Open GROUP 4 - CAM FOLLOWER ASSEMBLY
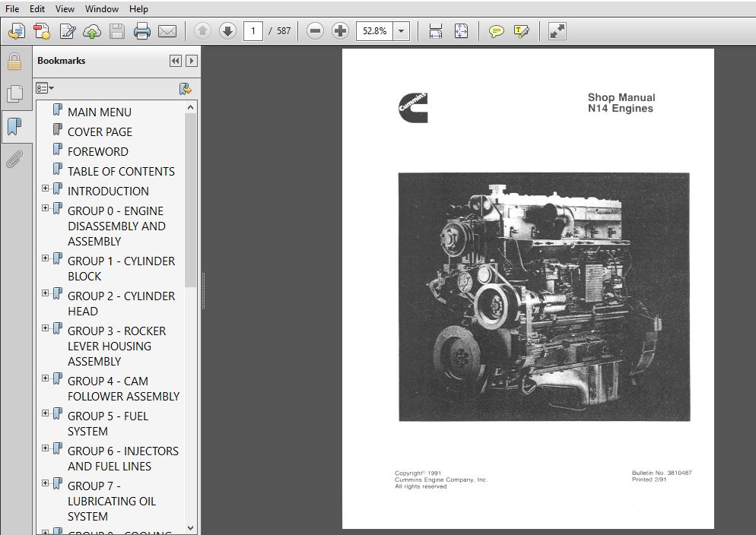The height and width of the screenshot is (535, 756). click(x=123, y=388)
